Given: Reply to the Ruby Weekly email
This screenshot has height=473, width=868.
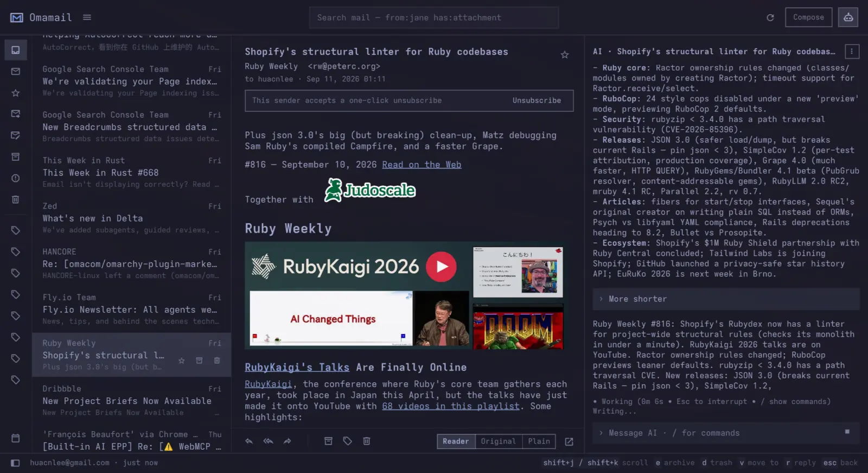Looking at the screenshot, I should point(249,442).
